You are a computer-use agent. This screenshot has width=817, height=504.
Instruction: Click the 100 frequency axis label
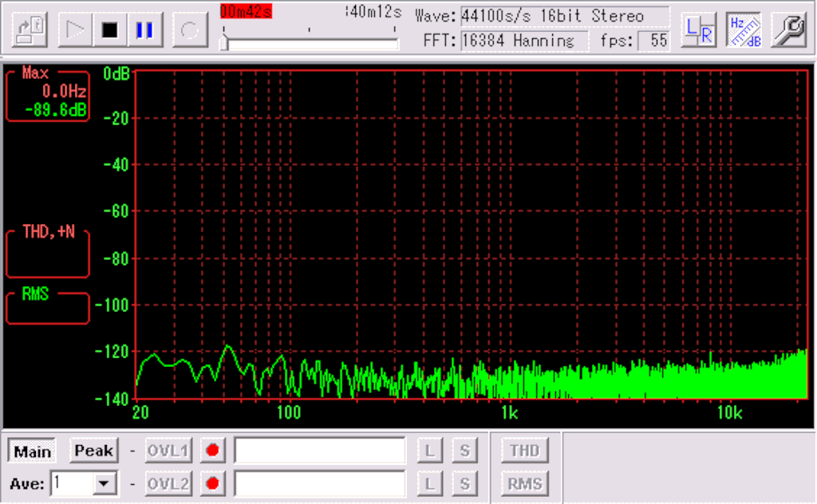click(289, 413)
